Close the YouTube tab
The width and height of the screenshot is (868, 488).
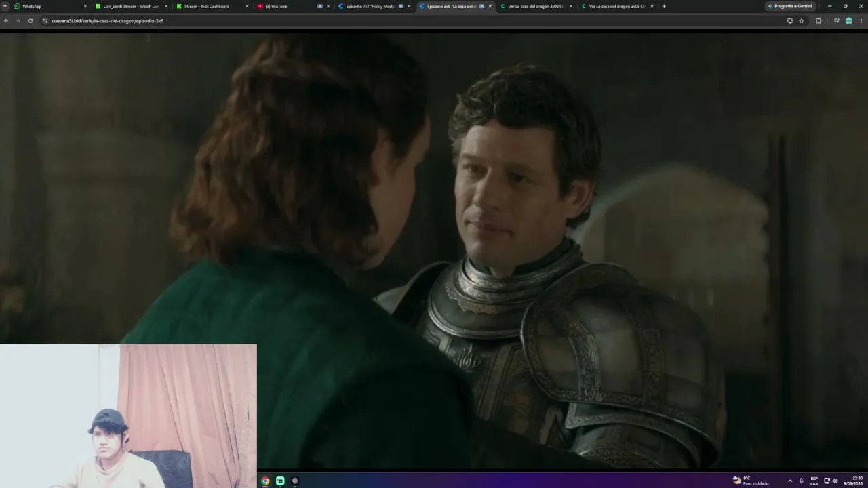[x=328, y=6]
